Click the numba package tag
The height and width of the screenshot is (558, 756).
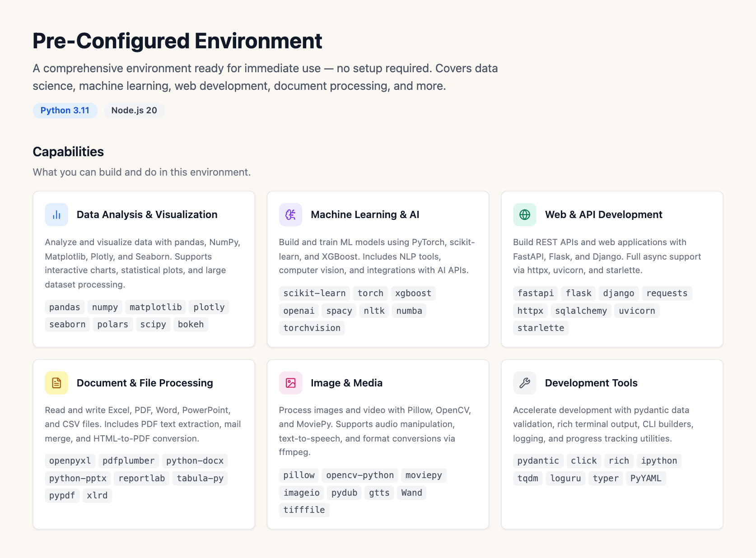point(409,311)
